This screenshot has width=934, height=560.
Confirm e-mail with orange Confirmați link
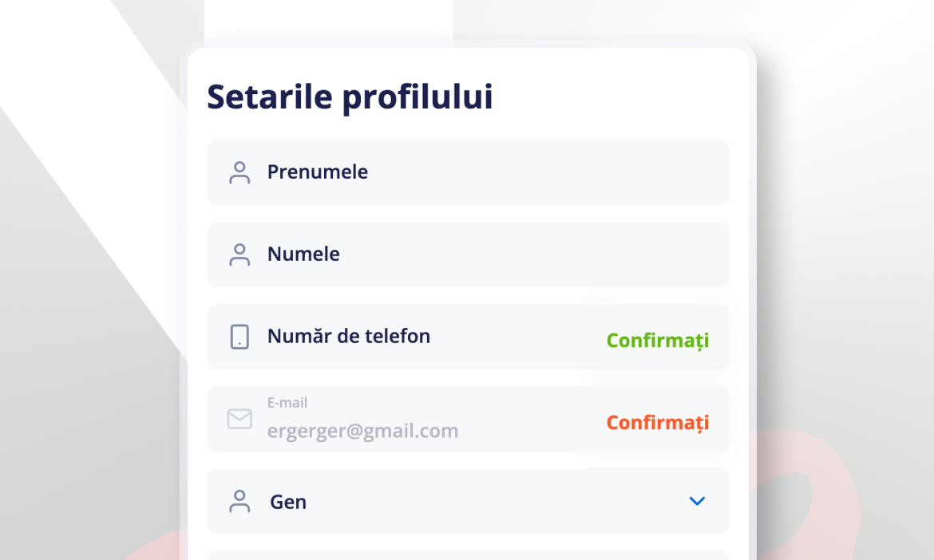658,423
